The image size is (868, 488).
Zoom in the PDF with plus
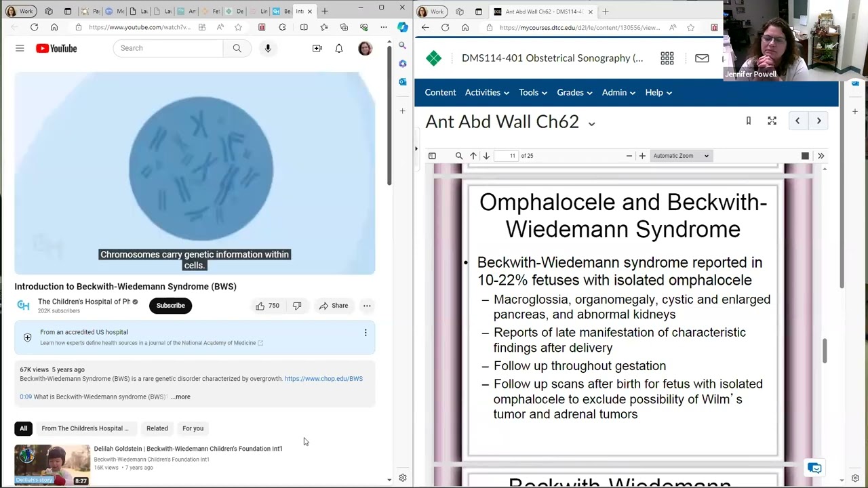[642, 156]
